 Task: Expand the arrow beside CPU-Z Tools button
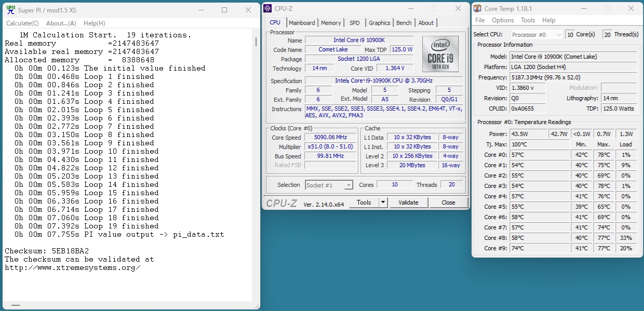coord(383,202)
